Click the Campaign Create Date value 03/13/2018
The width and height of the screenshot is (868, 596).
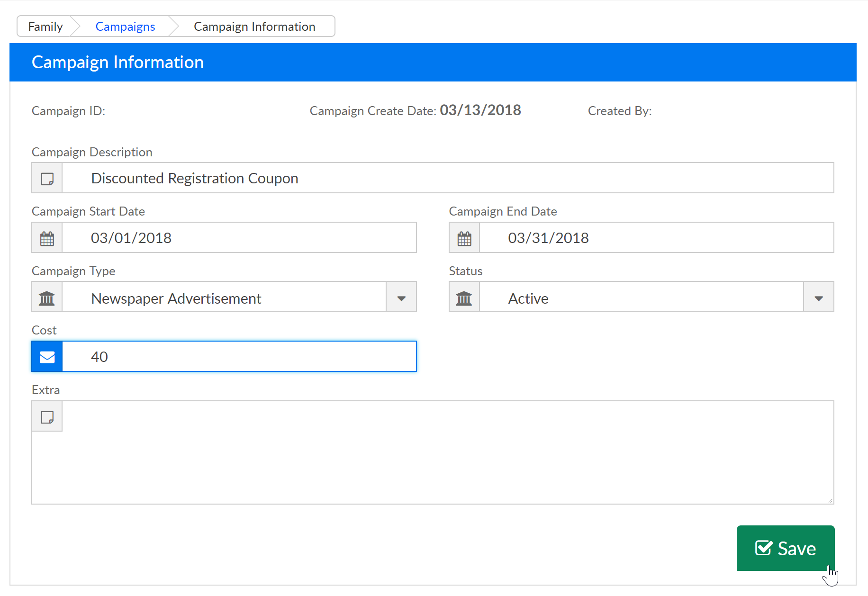pos(480,110)
